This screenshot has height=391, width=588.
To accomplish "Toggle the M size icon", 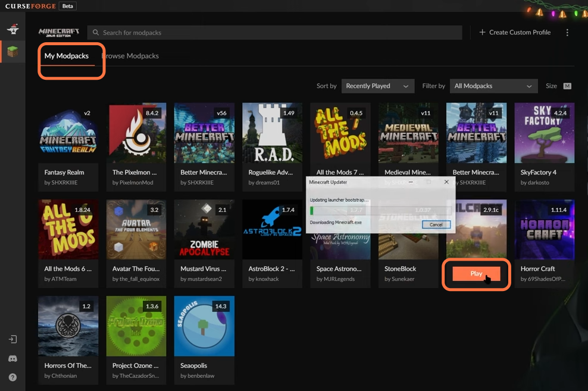I will (567, 86).
